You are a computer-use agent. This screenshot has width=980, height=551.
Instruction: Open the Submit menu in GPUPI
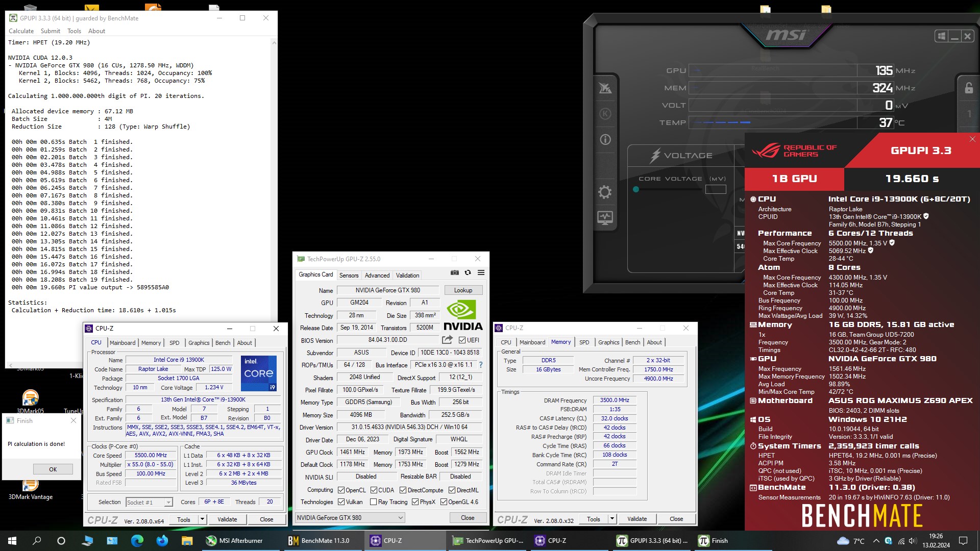click(51, 31)
